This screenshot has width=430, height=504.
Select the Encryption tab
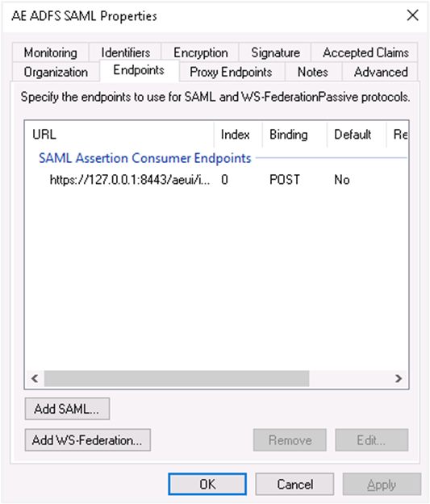pyautogui.click(x=200, y=52)
